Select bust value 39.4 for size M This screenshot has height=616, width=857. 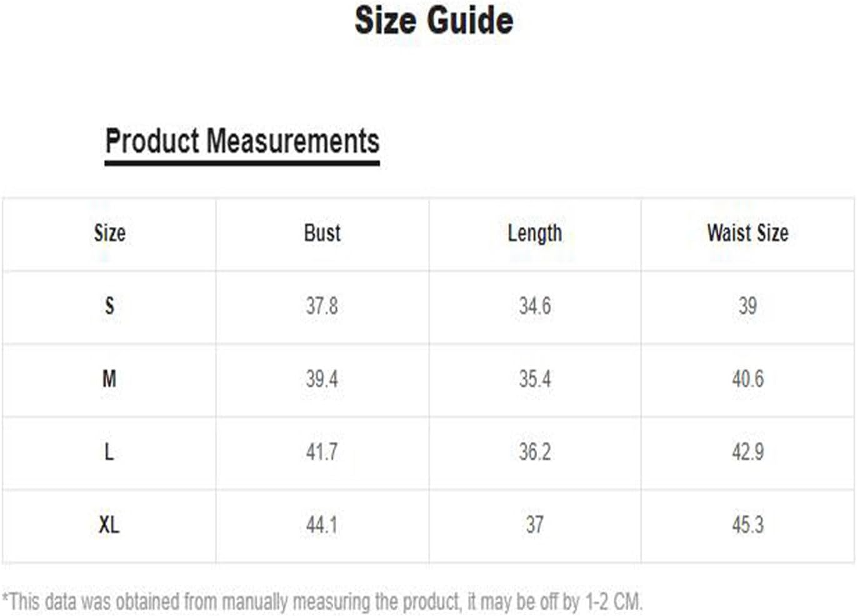pyautogui.click(x=322, y=379)
